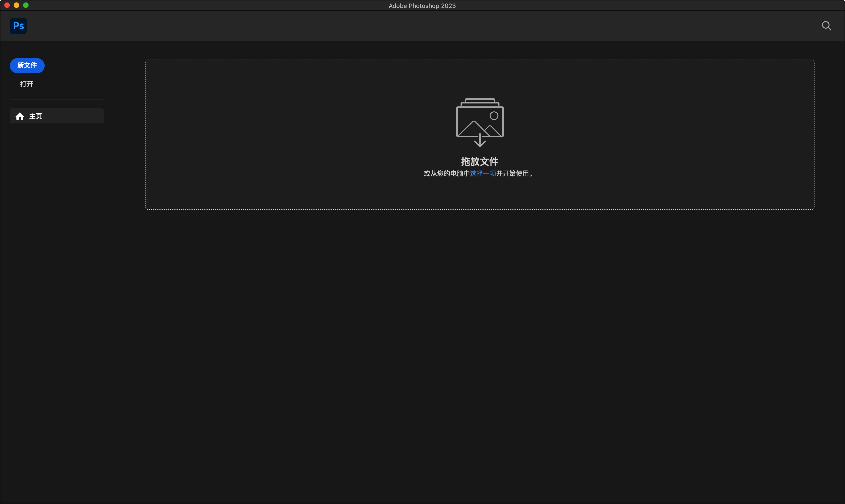The width and height of the screenshot is (845, 504).
Task: Click the 拖放文件 heading text
Action: coord(480,161)
